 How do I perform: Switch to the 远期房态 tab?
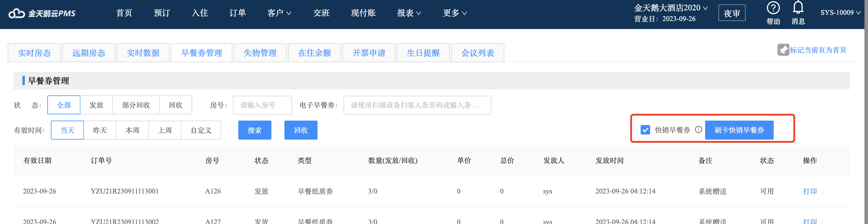pyautogui.click(x=89, y=53)
